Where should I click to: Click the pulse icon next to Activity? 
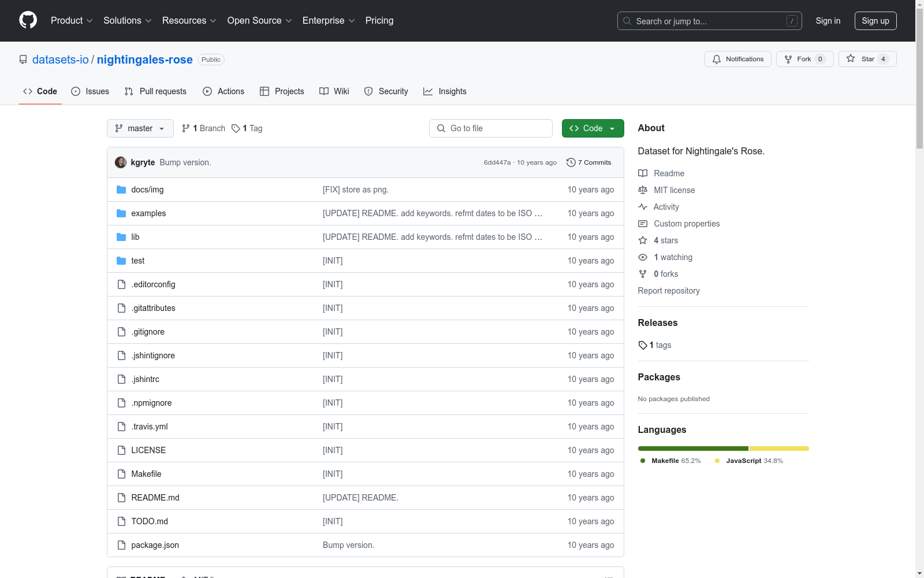[x=643, y=207]
